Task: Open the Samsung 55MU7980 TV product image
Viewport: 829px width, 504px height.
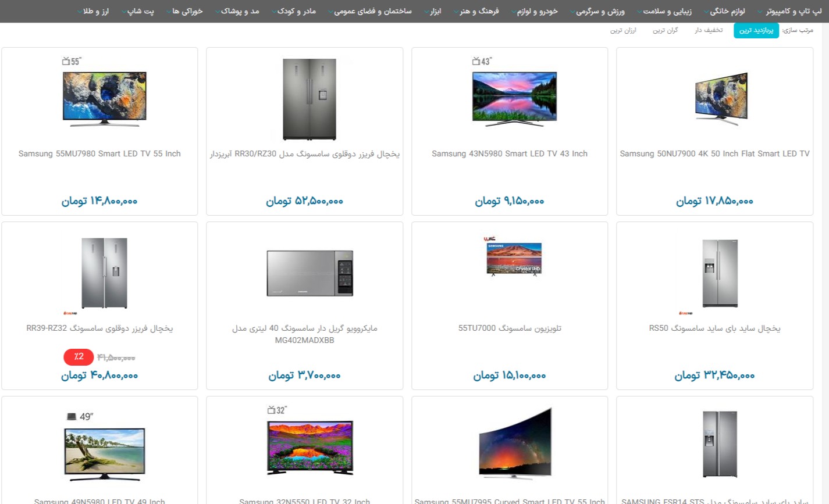Action: tap(105, 99)
